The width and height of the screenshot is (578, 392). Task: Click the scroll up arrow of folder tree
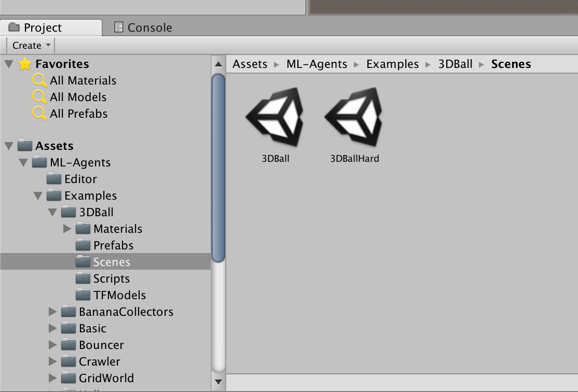(x=218, y=64)
